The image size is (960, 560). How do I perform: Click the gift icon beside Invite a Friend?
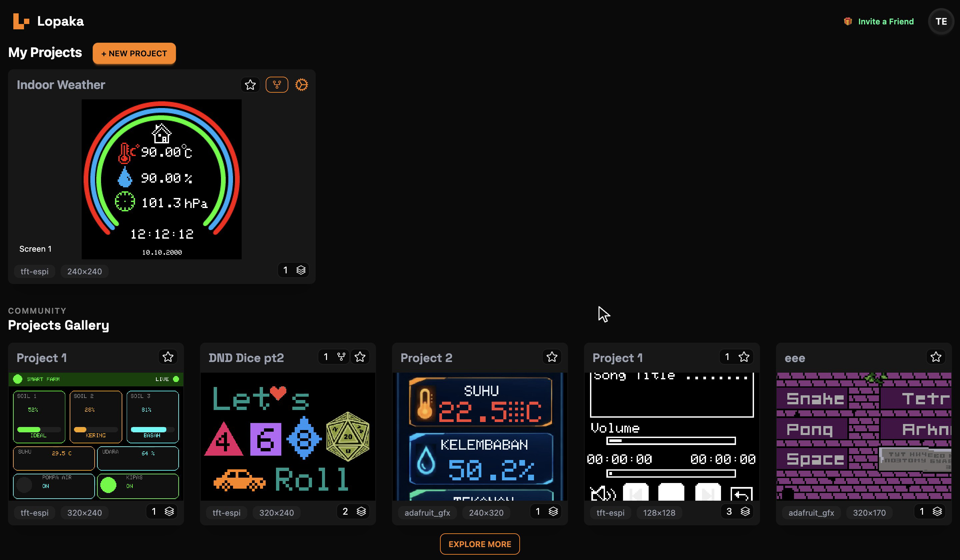(x=848, y=22)
